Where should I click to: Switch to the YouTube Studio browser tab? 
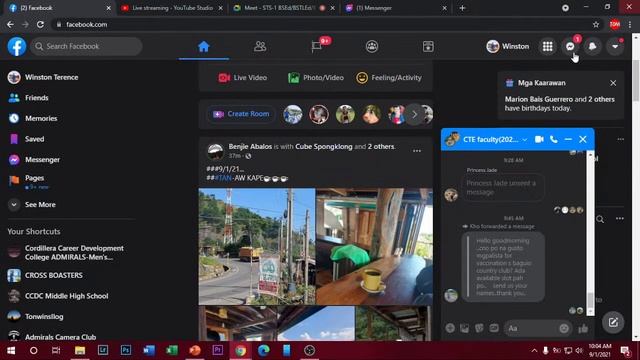point(173,8)
